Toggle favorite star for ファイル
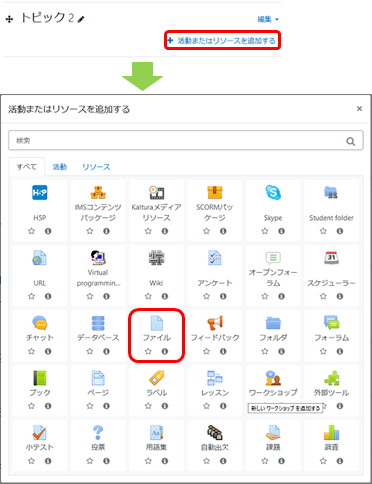 pos(148,351)
